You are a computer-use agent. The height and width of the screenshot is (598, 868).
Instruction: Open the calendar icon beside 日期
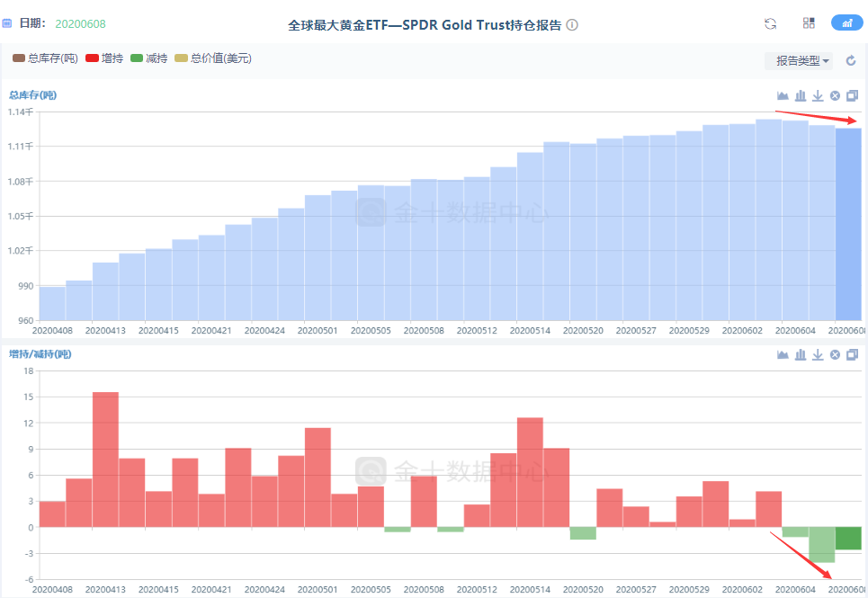pyautogui.click(x=6, y=23)
